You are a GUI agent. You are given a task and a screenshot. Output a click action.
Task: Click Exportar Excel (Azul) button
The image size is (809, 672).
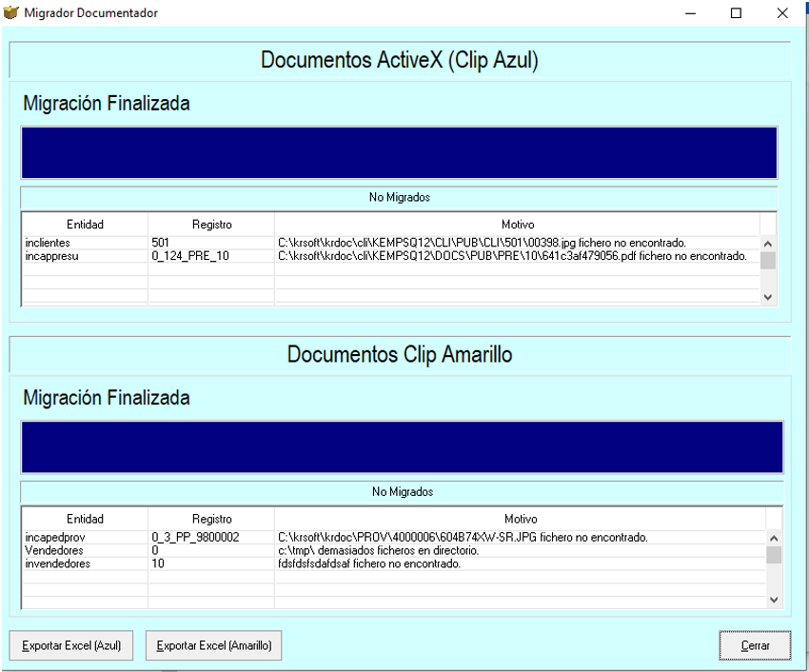(71, 645)
